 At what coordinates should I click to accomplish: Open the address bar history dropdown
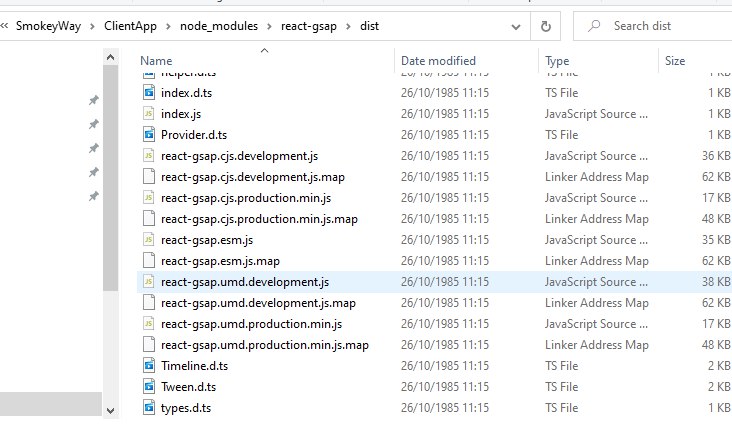pos(516,27)
